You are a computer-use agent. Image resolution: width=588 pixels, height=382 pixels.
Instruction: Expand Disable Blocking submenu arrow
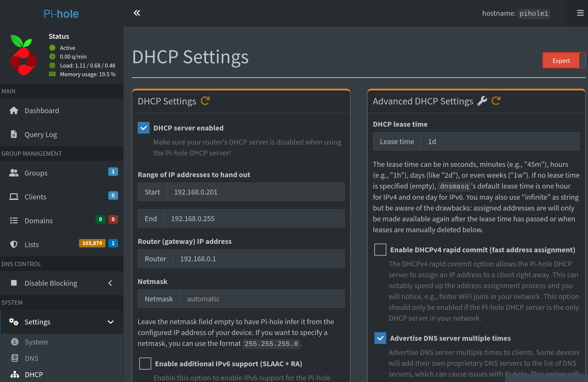pyautogui.click(x=110, y=283)
